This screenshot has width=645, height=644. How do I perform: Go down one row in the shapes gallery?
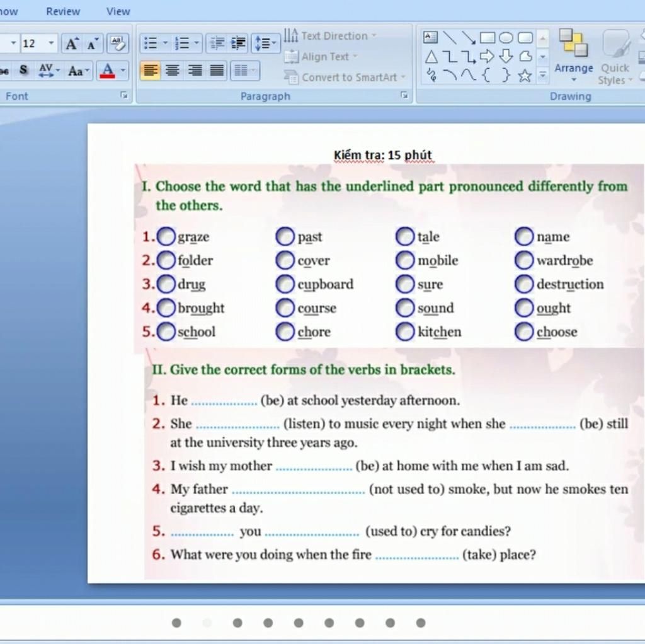pos(542,57)
